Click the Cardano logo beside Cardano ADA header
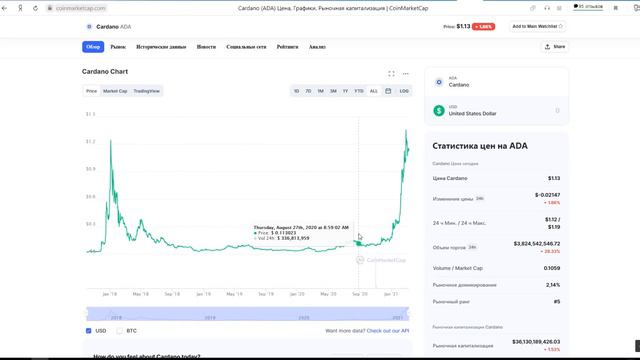 [89, 27]
